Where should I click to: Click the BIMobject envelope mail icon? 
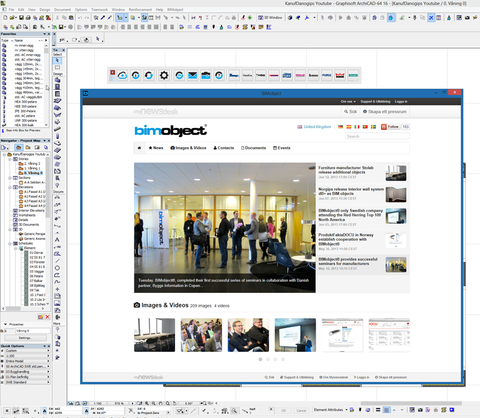(x=192, y=75)
